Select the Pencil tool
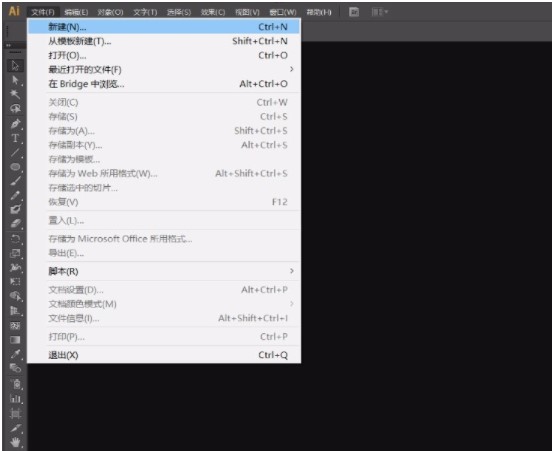Screen dimensions: 552x451 [x=15, y=195]
